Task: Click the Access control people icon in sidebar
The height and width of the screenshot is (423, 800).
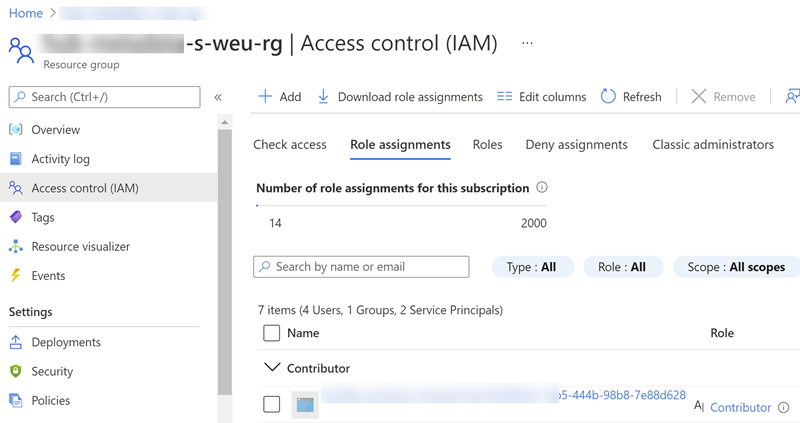Action: pyautogui.click(x=16, y=188)
